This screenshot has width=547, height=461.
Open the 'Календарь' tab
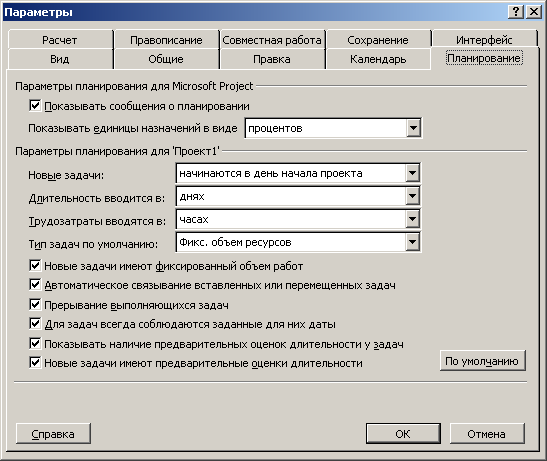pyautogui.click(x=378, y=59)
